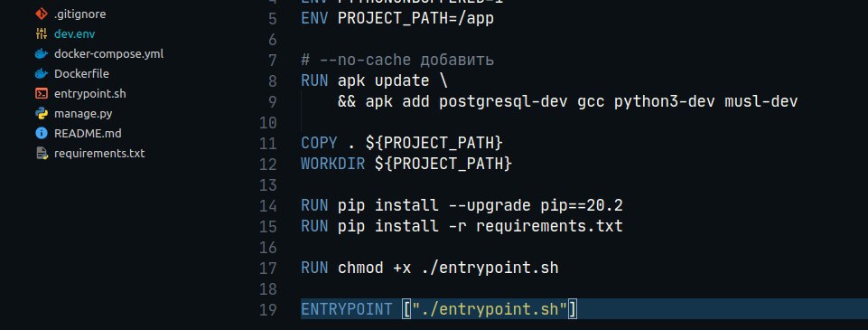Click the "./entrypoint.sh" string on line 19
Screen dimensions: 868x330
click(490, 309)
